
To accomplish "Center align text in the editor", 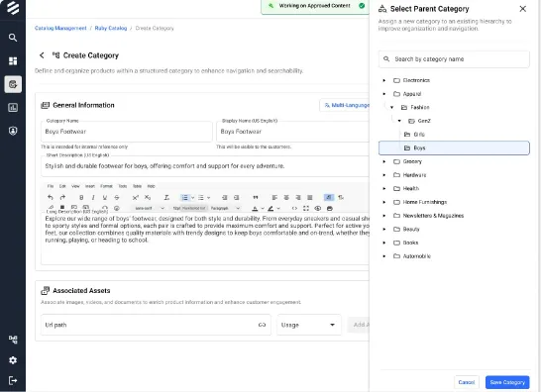I will click(x=286, y=198).
